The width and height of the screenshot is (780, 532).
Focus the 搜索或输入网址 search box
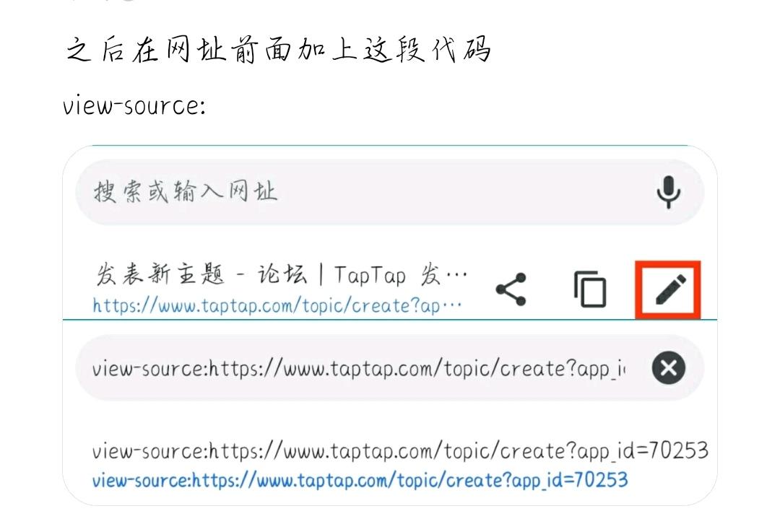point(389,192)
